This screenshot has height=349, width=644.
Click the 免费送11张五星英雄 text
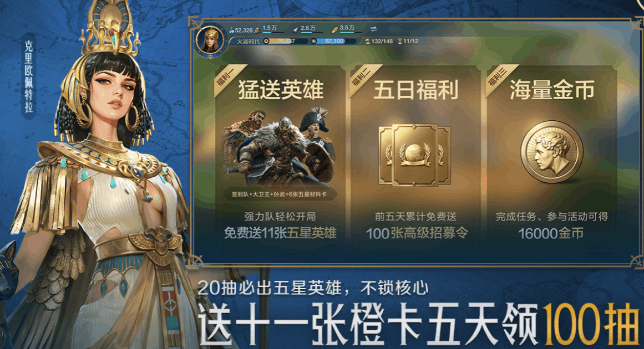point(280,233)
